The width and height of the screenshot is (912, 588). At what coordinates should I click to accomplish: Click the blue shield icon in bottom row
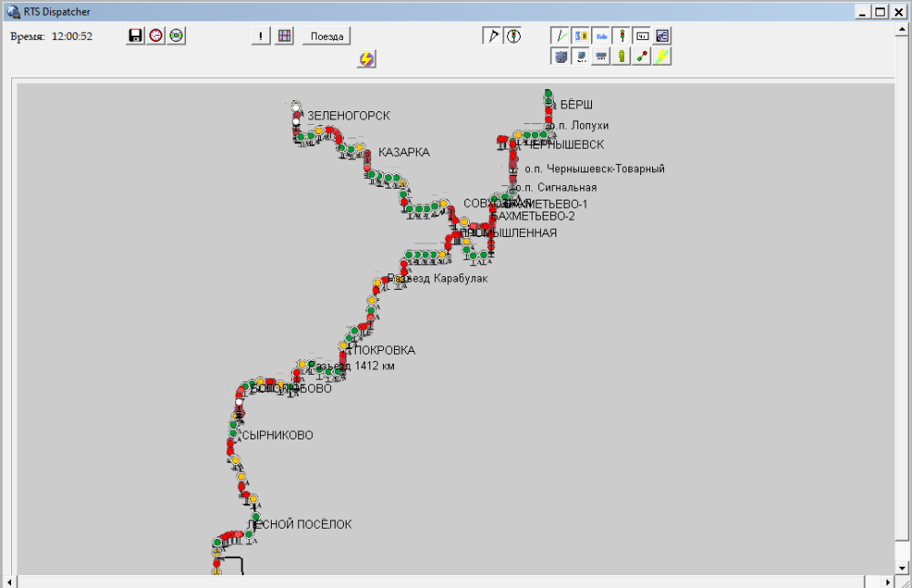[x=561, y=56]
